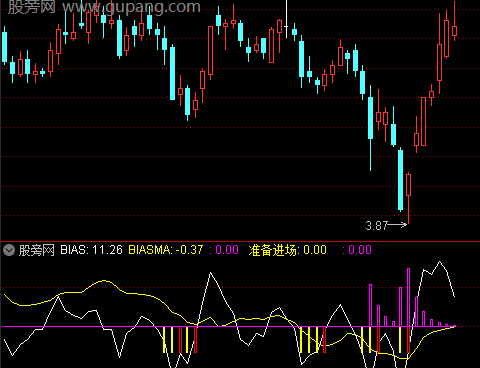The width and height of the screenshot is (480, 368).
Task: Click the last magenta 0.00 value
Action: coord(357,250)
